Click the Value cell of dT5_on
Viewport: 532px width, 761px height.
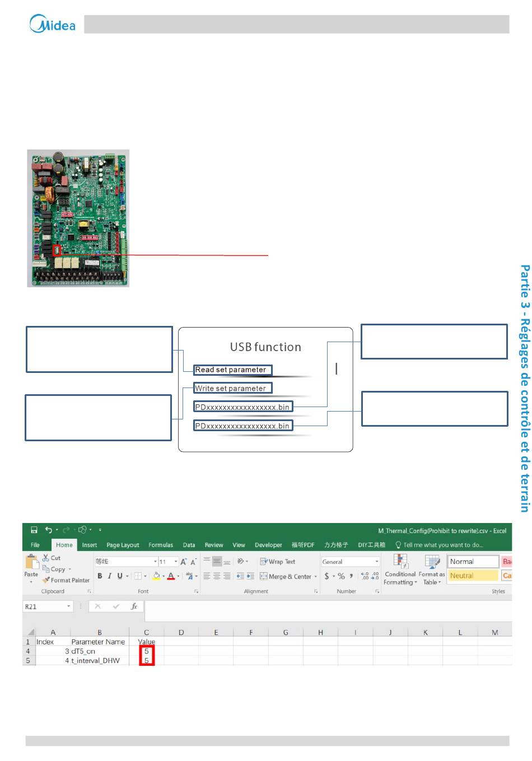tap(147, 651)
